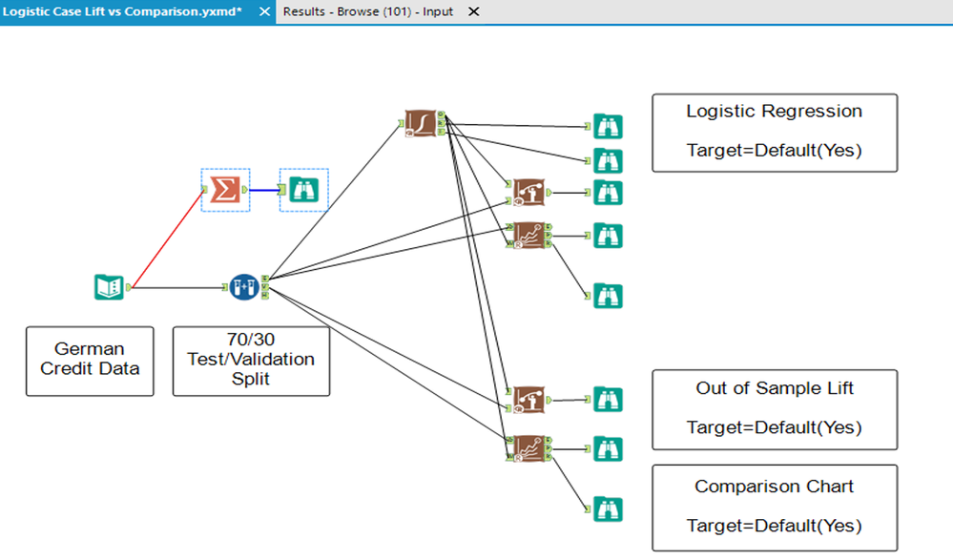Select the German Credit Data comment box
The height and width of the screenshot is (560, 953).
[x=90, y=362]
